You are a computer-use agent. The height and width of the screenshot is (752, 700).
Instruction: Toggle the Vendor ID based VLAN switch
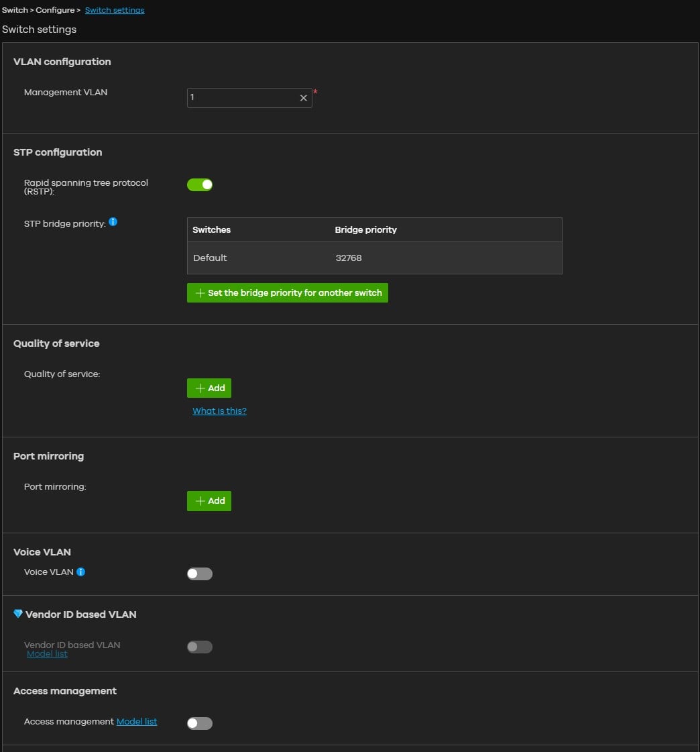coord(200,647)
